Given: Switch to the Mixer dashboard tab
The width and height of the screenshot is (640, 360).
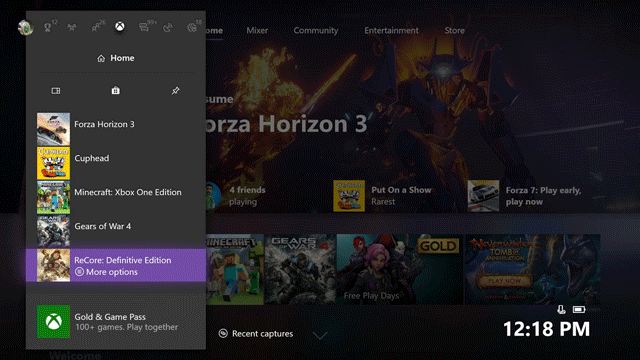Looking at the screenshot, I should click(257, 31).
